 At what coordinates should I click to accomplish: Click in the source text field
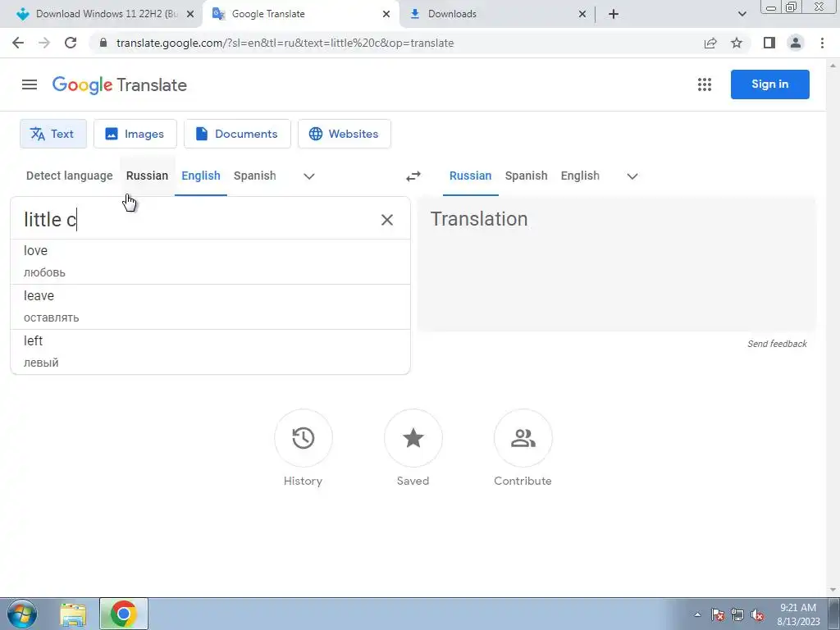point(195,220)
